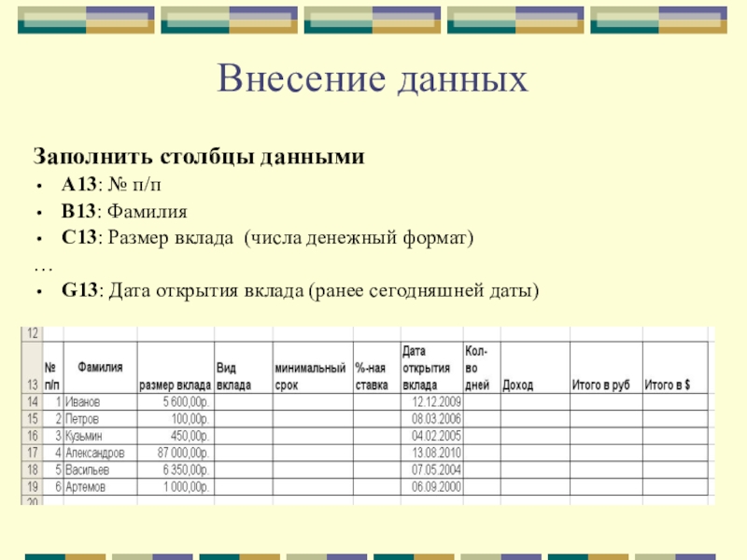Viewport: 747px width, 560px height.
Task: Select the deposit cell '1 000,00р.'
Action: [176, 486]
